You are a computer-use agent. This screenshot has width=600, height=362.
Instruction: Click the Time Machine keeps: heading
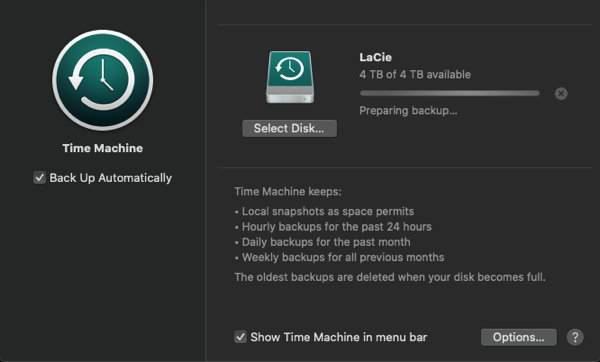click(288, 191)
